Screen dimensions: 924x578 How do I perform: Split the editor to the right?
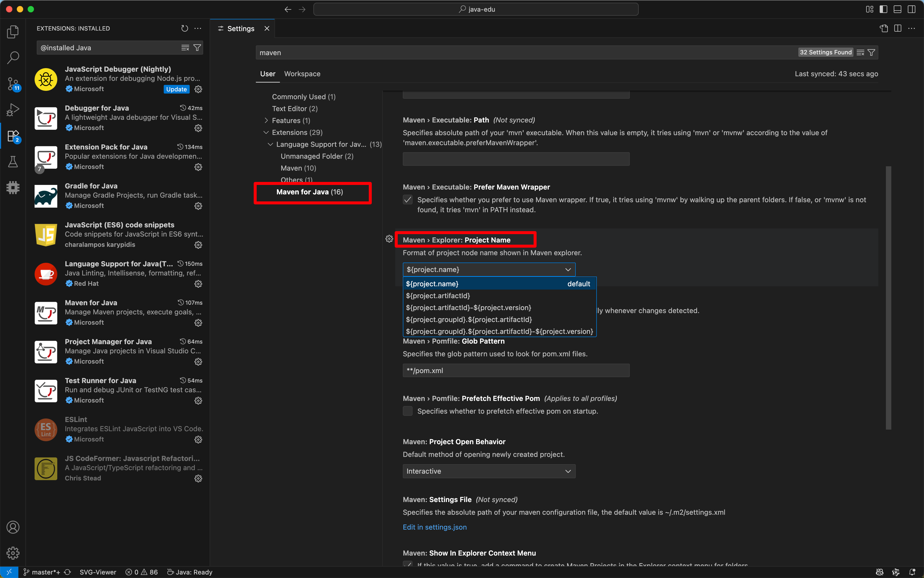click(x=898, y=28)
